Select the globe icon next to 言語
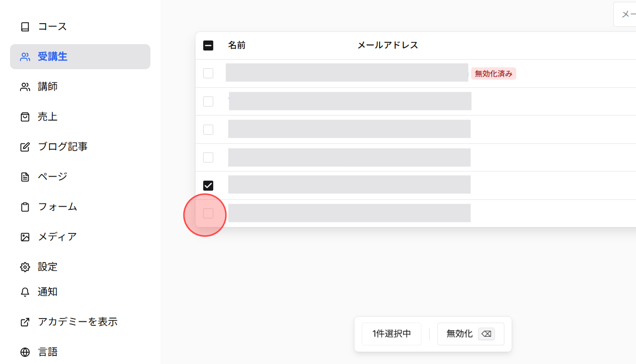The image size is (636, 364). (x=25, y=352)
